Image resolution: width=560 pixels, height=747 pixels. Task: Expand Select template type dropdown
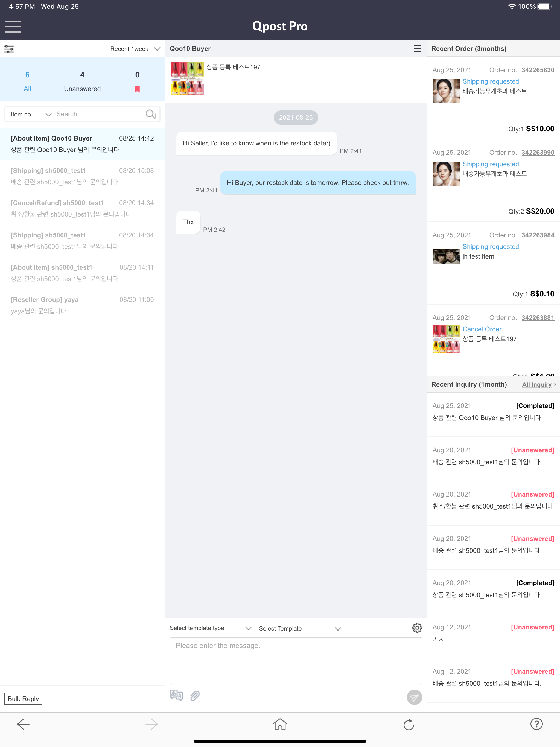pos(211,628)
